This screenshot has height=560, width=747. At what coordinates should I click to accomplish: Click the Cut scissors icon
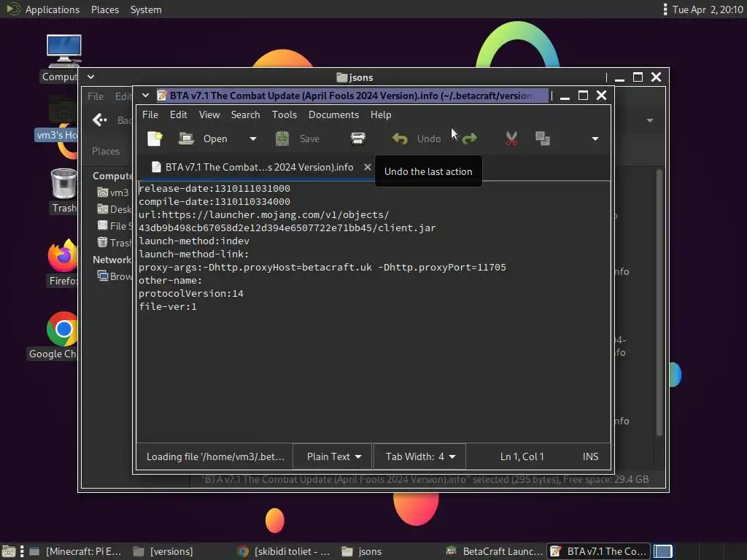(x=511, y=139)
